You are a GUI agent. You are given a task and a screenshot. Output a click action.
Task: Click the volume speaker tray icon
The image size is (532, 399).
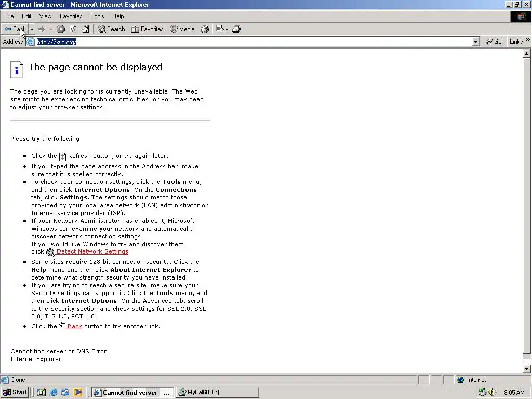pyautogui.click(x=492, y=393)
